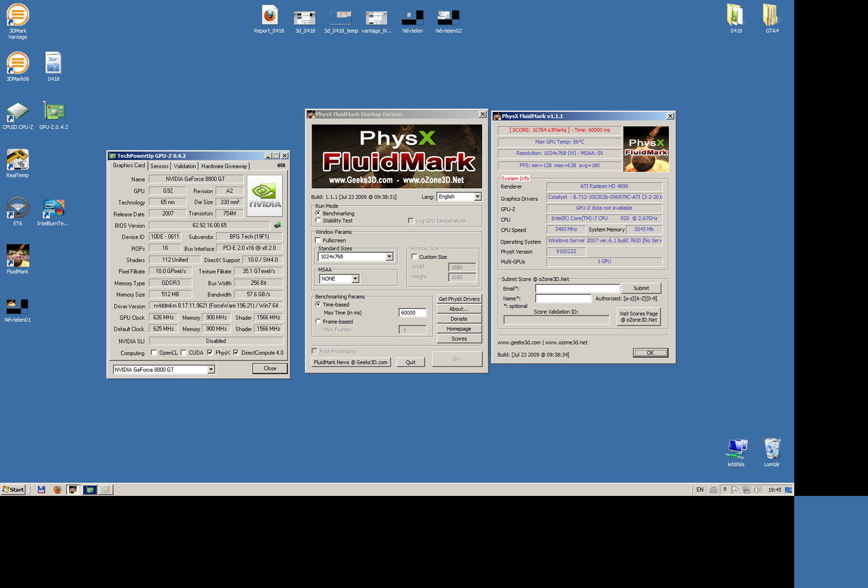
Task: Open Report_0418 Firefox document icon
Action: click(x=269, y=20)
